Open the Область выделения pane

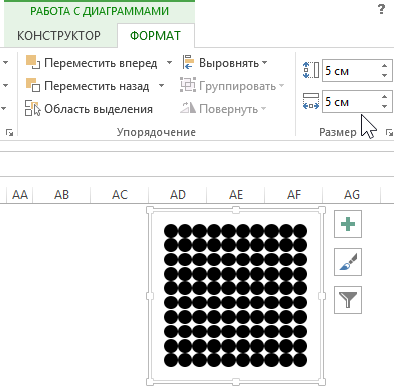coord(89,109)
